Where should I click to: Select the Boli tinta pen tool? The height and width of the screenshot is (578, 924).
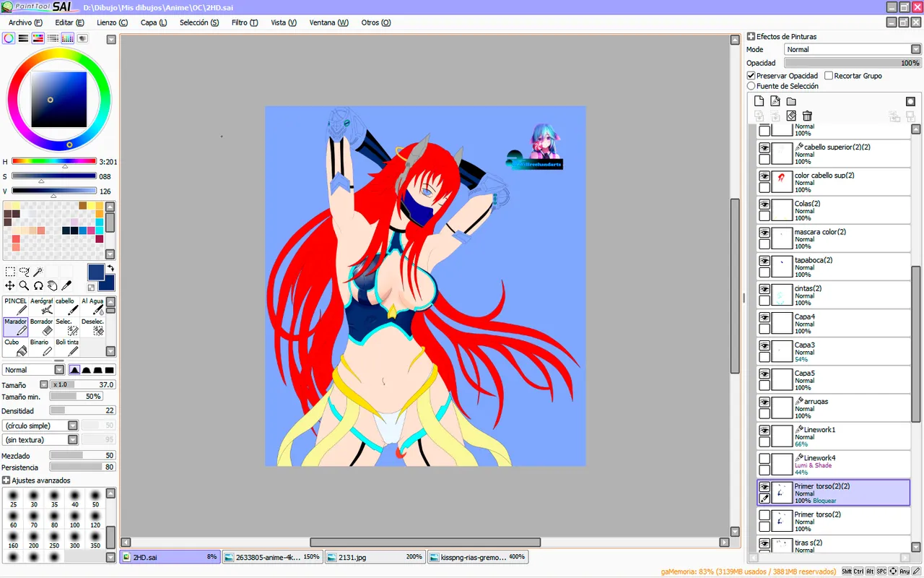coord(67,348)
